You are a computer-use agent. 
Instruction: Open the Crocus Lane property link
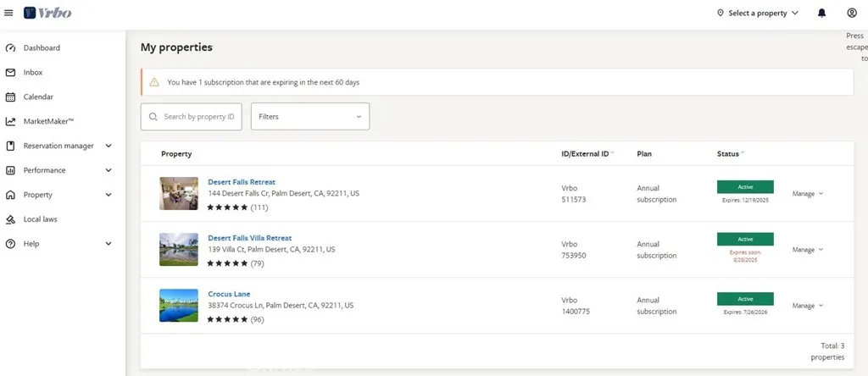[229, 294]
